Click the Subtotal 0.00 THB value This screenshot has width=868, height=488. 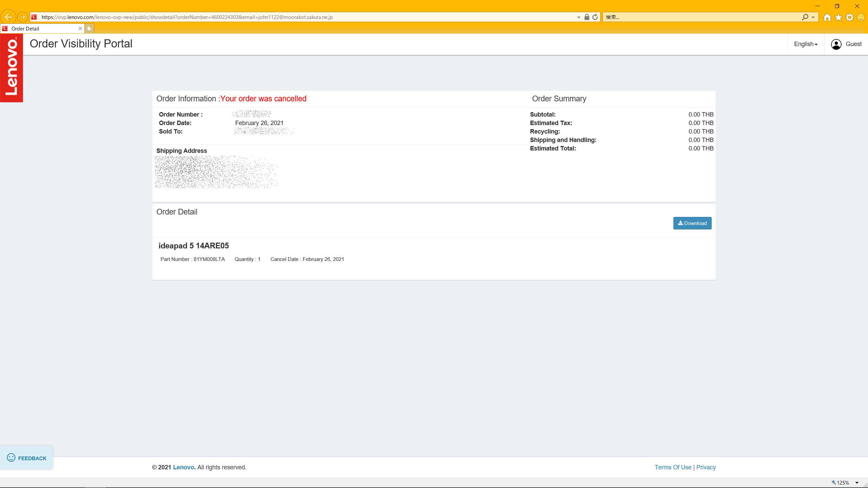point(701,115)
